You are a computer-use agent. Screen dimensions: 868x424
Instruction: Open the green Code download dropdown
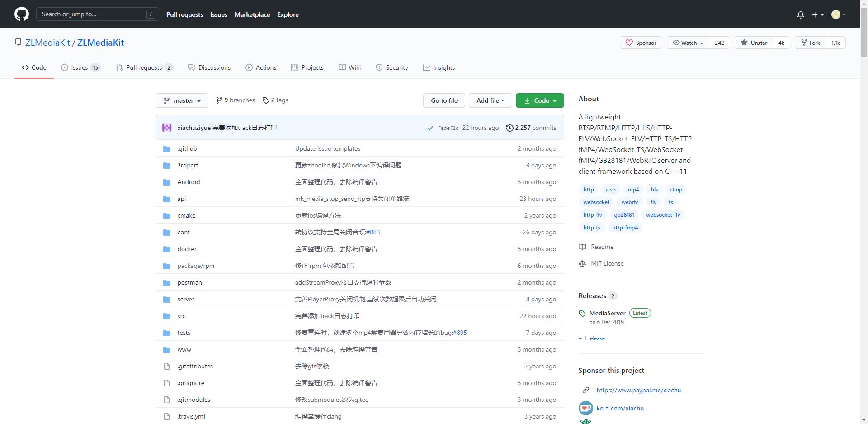(540, 100)
